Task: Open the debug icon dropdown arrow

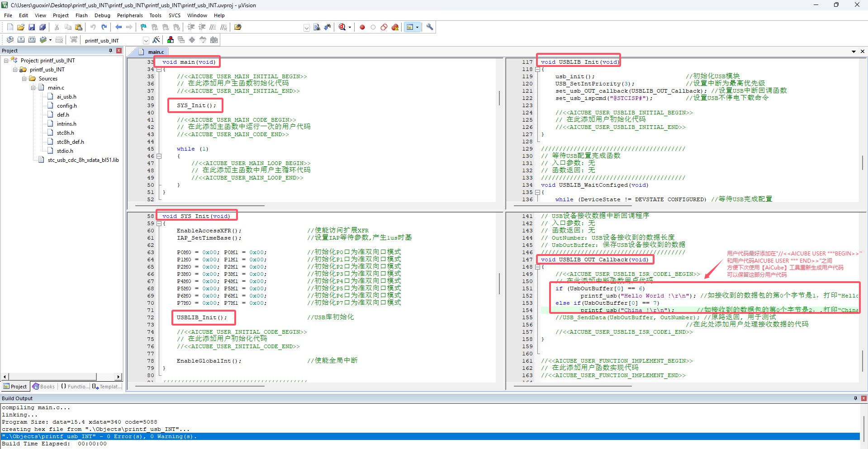Action: tap(350, 28)
